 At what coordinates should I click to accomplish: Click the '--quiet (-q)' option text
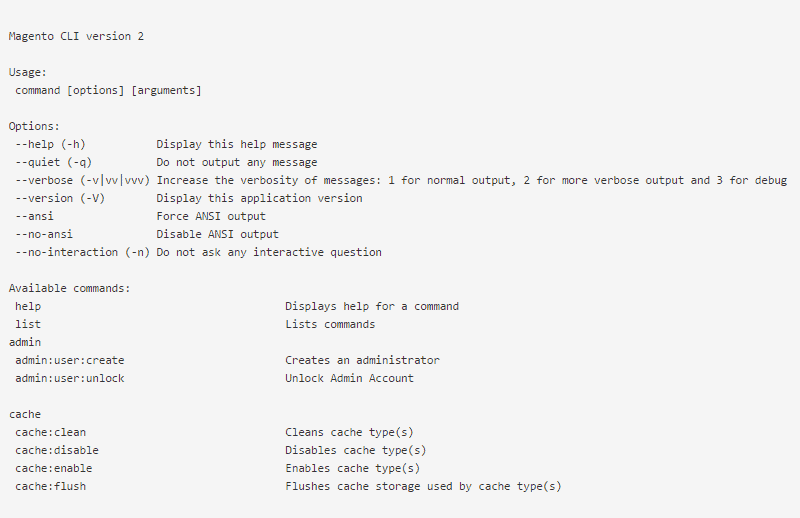(53, 163)
